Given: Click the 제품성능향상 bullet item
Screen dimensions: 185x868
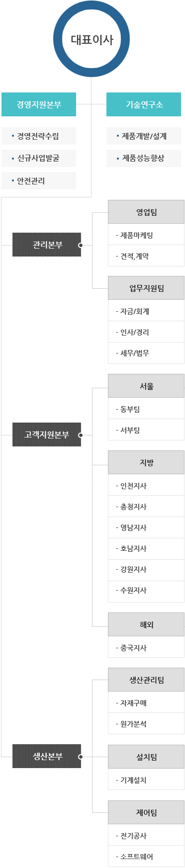Looking at the screenshot, I should 144,158.
